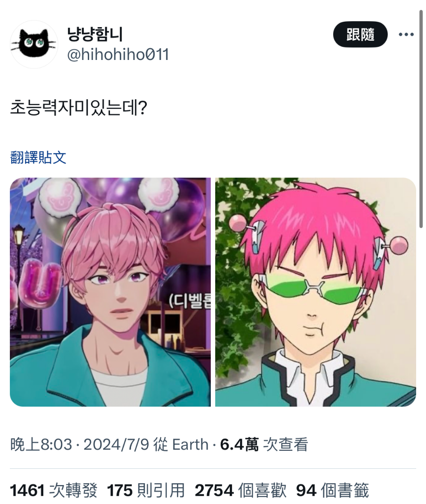
Task: Click the 翻譯貼文 translate post link
Action: click(x=38, y=157)
